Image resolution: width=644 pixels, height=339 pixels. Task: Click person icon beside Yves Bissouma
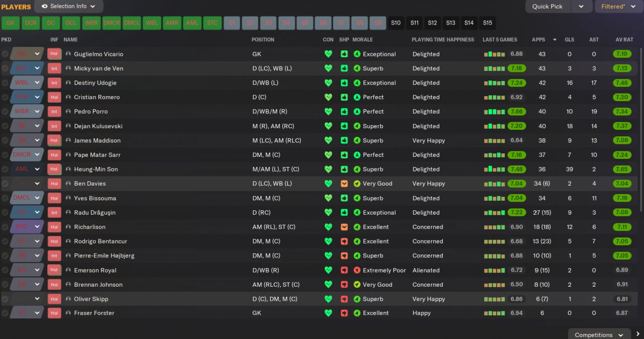coord(68,198)
